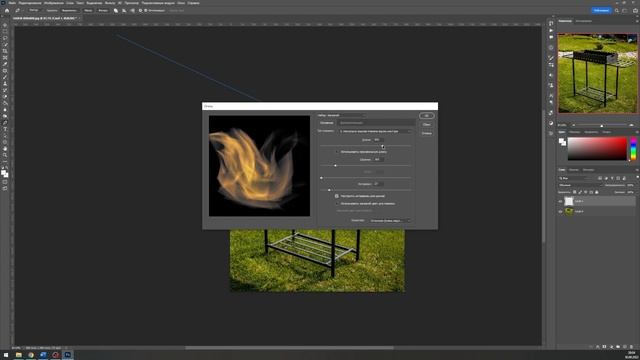This screenshot has width=640, height=360.
Task: Select the Eyedropper tool
Action: (5, 64)
